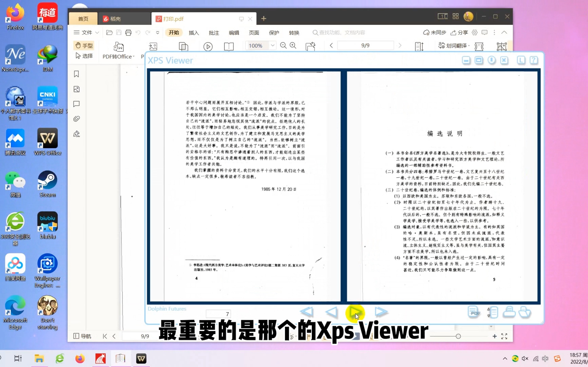
Task: Go to next page in XPS Viewer
Action: (355, 312)
